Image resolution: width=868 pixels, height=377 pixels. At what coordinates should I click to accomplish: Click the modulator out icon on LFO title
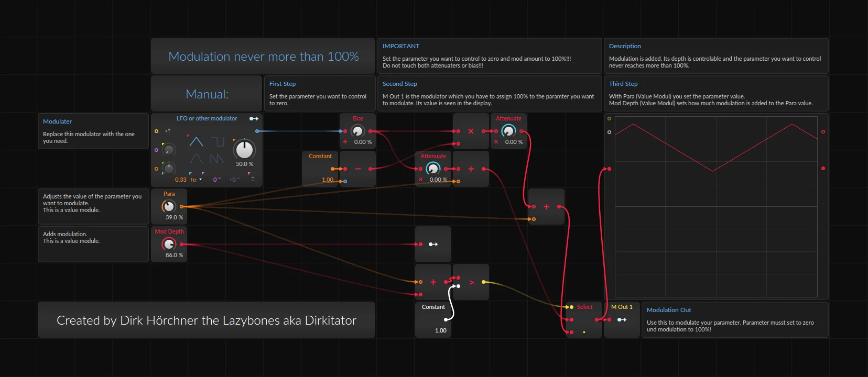[254, 118]
